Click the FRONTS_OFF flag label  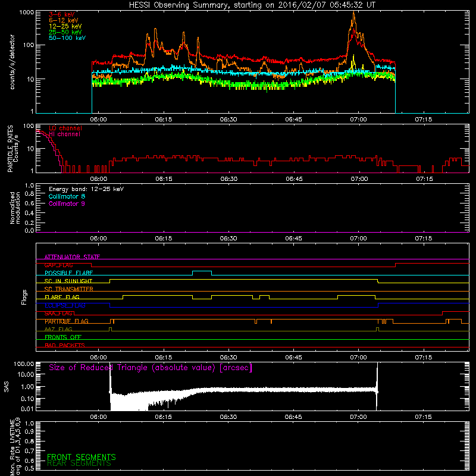click(x=63, y=337)
